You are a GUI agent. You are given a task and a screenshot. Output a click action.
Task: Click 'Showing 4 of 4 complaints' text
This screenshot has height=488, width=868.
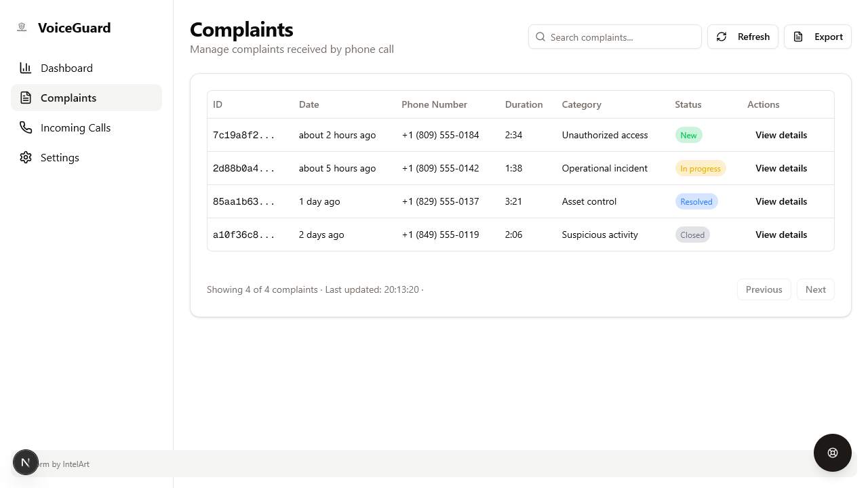click(x=262, y=289)
